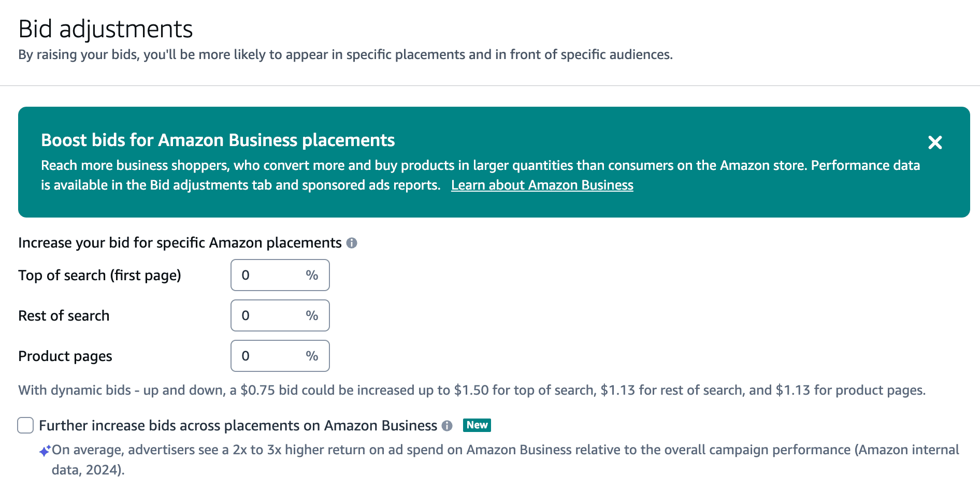This screenshot has width=980, height=490.
Task: Dismiss the Boost bids banner with the X icon
Action: (x=935, y=143)
